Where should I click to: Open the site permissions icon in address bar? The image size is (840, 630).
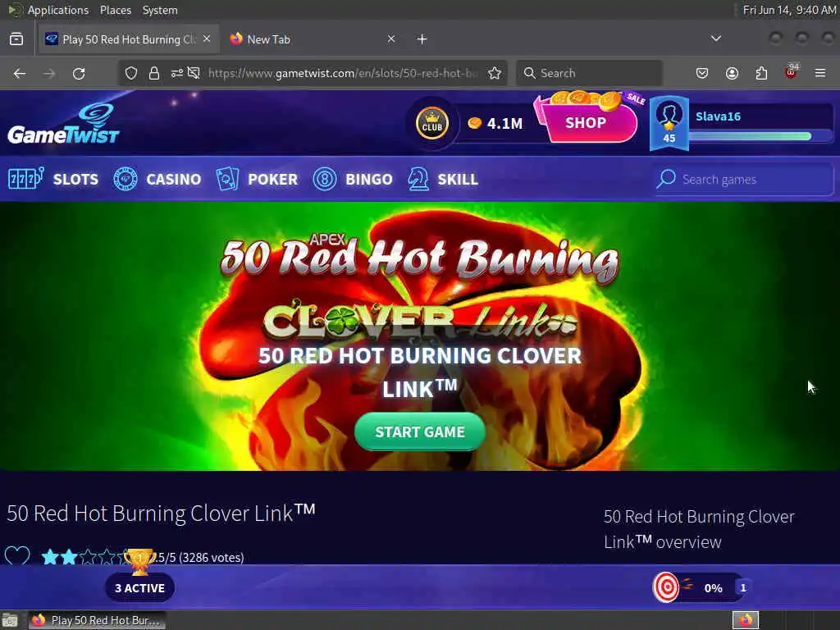point(177,73)
